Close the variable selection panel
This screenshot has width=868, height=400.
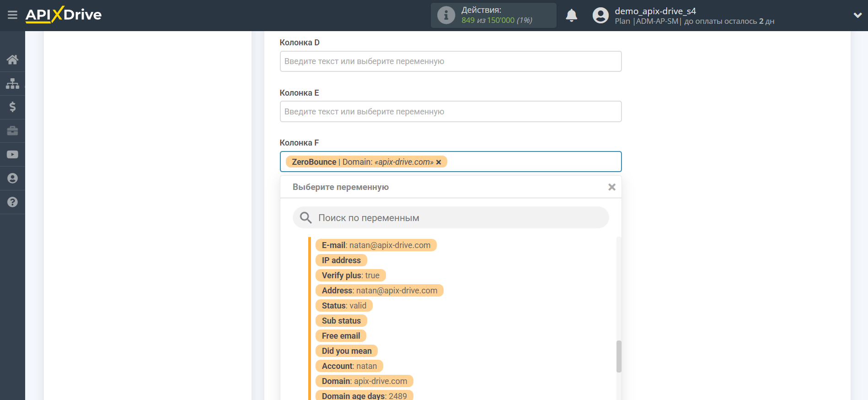click(x=611, y=187)
